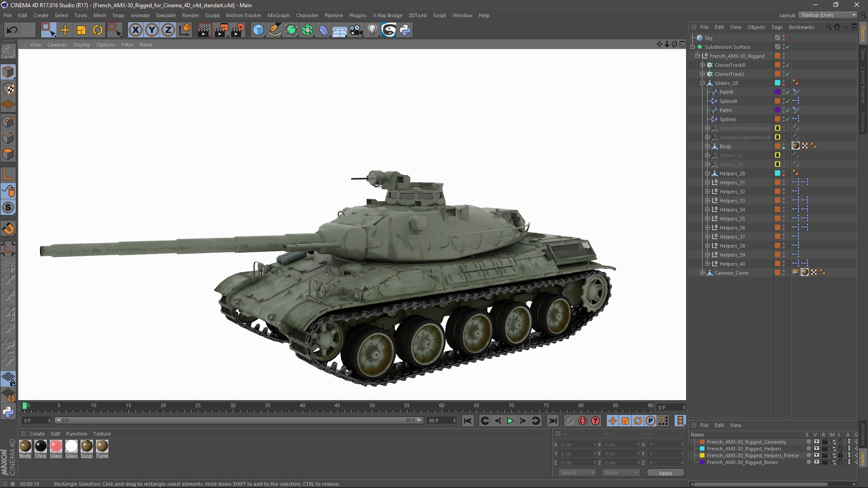Expand the Body object tree
The height and width of the screenshot is (488, 868).
coord(708,146)
